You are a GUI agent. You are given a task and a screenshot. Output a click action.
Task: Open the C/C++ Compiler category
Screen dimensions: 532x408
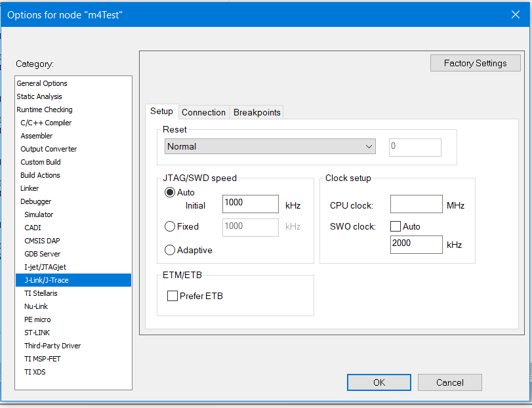click(46, 123)
